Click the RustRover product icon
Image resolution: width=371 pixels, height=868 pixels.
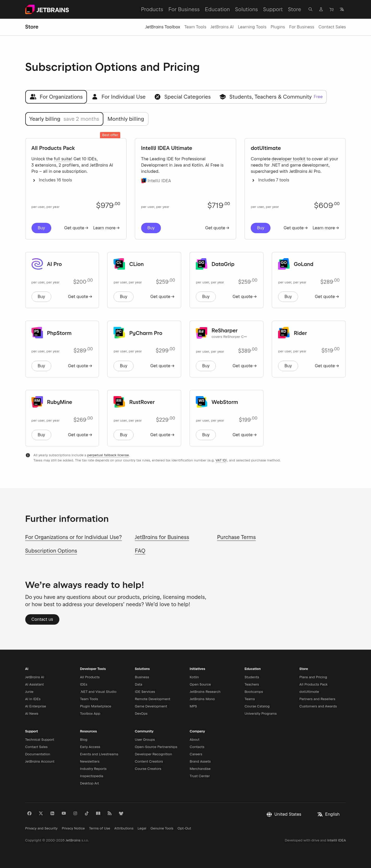pyautogui.click(x=119, y=402)
